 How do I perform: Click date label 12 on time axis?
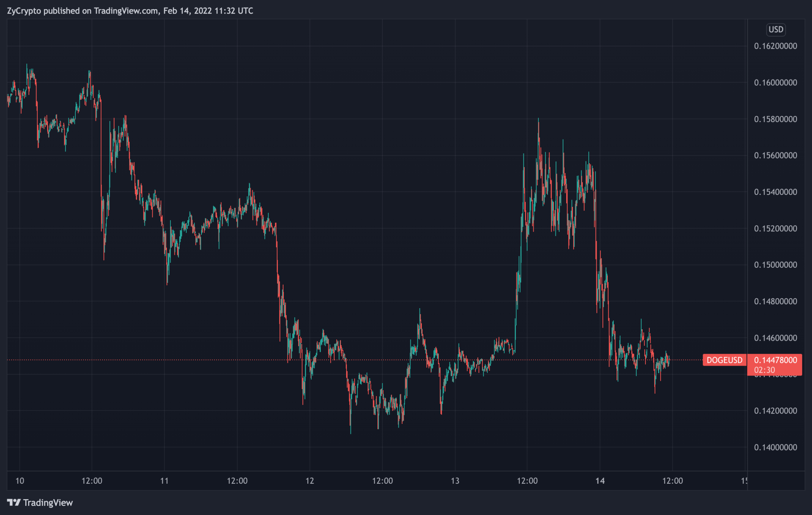(310, 481)
